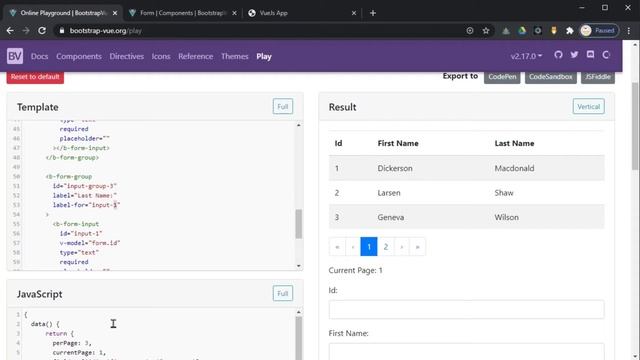Export to CodePen
This screenshot has height=360, width=640.
tap(502, 77)
